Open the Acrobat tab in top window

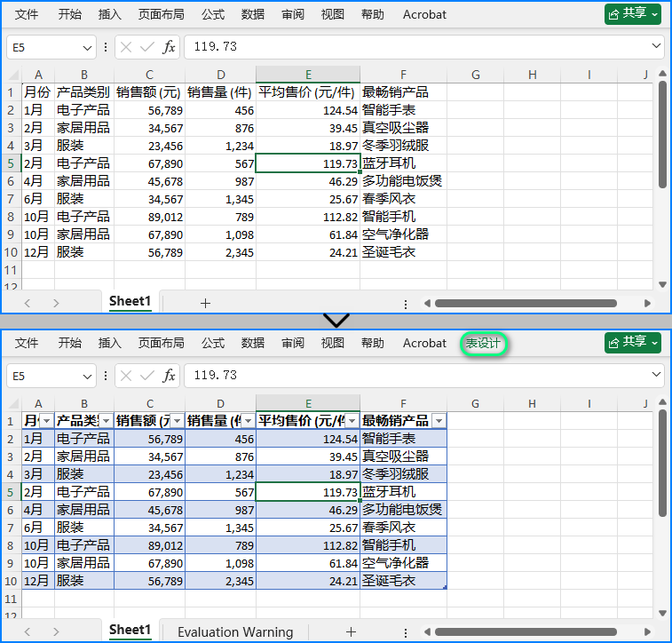click(424, 14)
